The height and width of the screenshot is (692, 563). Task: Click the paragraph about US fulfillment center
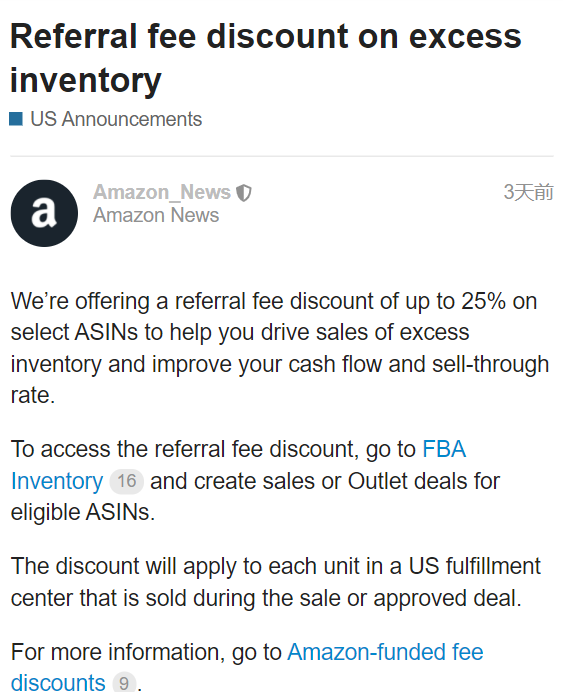pos(276,582)
